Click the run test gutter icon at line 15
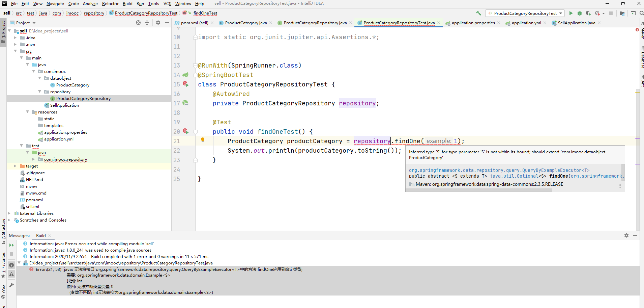This screenshot has width=644, height=308. [185, 84]
